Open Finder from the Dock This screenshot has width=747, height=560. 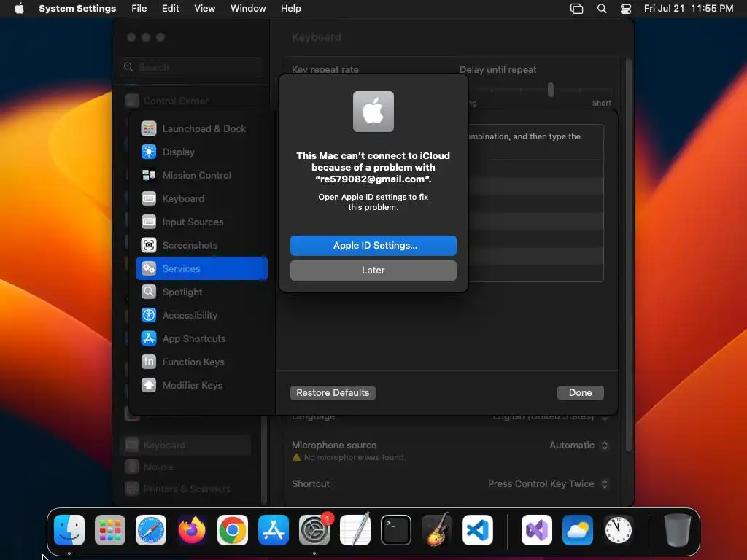pos(69,530)
